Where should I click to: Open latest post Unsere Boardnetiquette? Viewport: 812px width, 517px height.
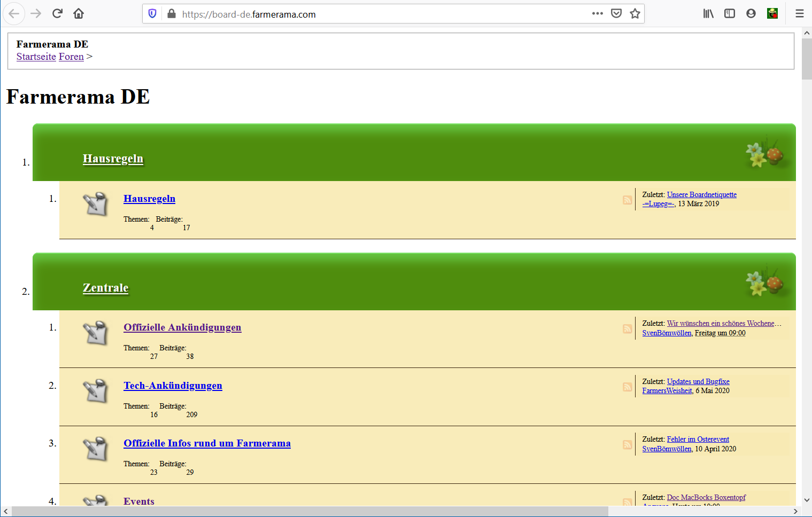pos(702,194)
